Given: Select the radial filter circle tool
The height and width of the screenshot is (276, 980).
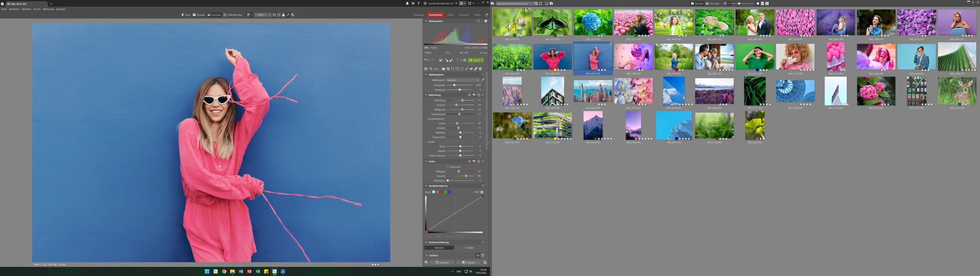Looking at the screenshot, I should (462, 69).
